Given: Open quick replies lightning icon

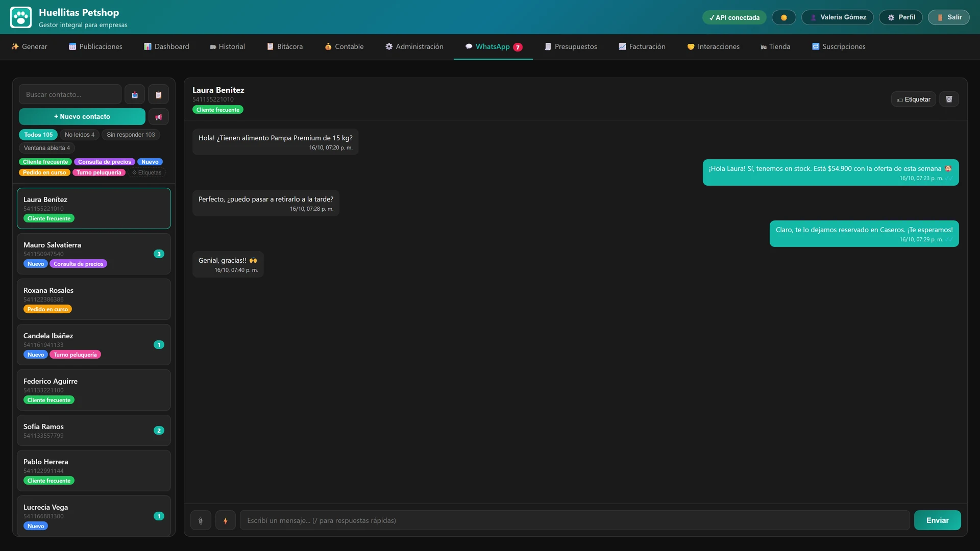Looking at the screenshot, I should pos(225,520).
